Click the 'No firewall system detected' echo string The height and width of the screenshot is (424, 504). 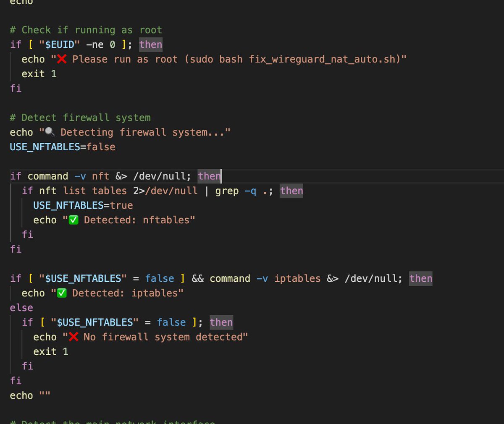coord(155,337)
